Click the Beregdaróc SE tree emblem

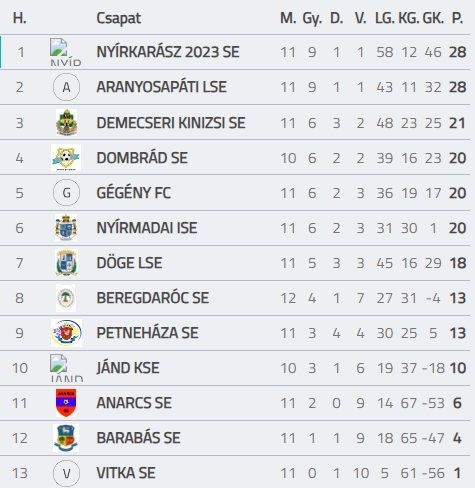click(66, 297)
